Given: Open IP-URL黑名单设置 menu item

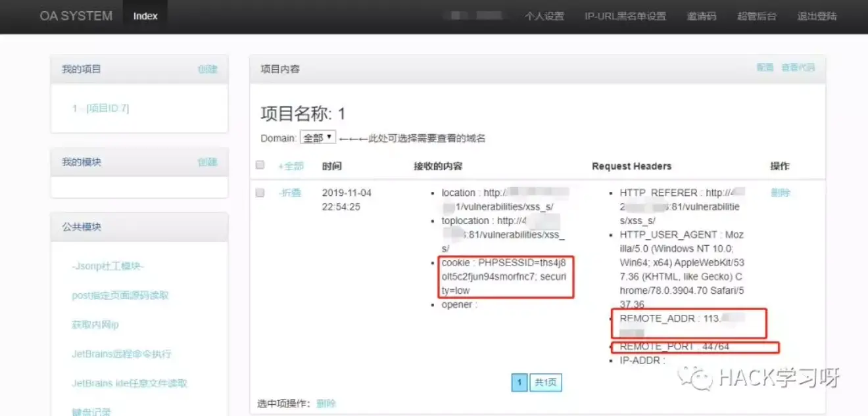Looking at the screenshot, I should coord(625,16).
